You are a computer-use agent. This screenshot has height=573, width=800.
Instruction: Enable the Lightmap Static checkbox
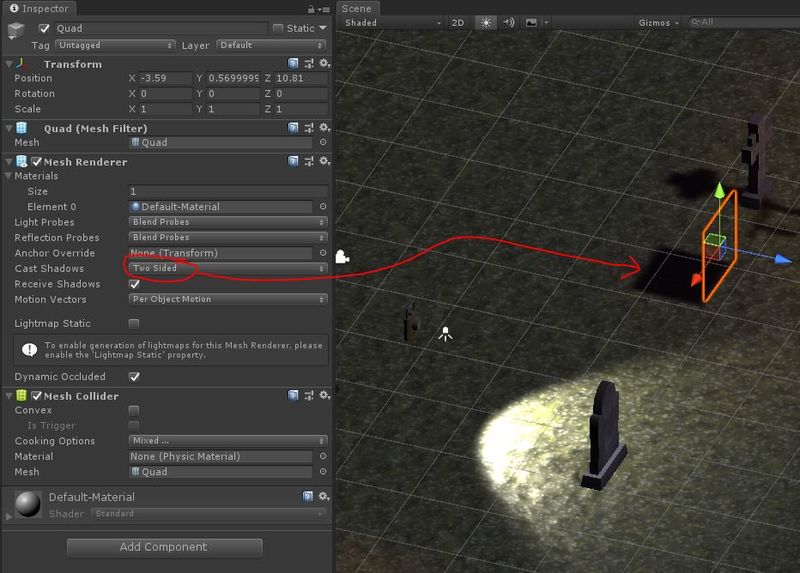(x=134, y=323)
